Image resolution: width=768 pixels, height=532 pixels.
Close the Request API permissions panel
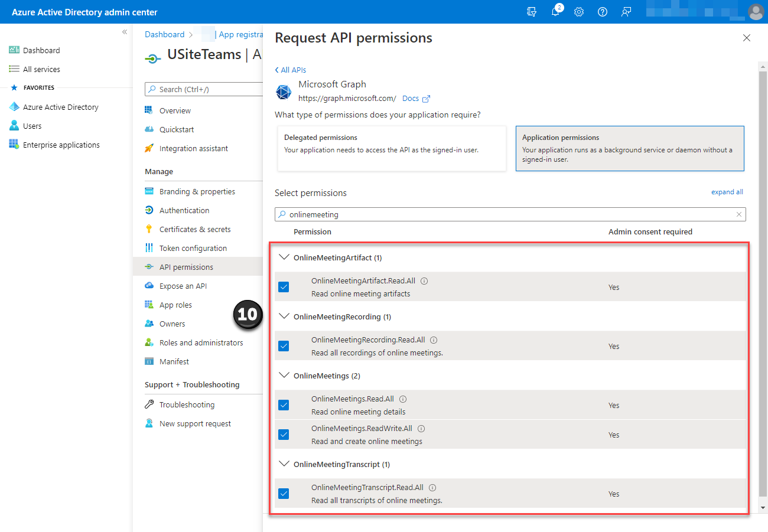click(747, 38)
